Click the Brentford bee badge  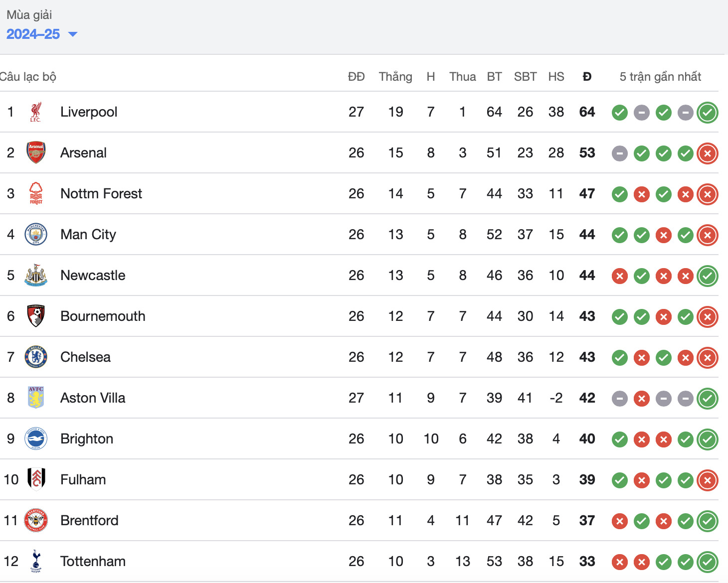(36, 520)
